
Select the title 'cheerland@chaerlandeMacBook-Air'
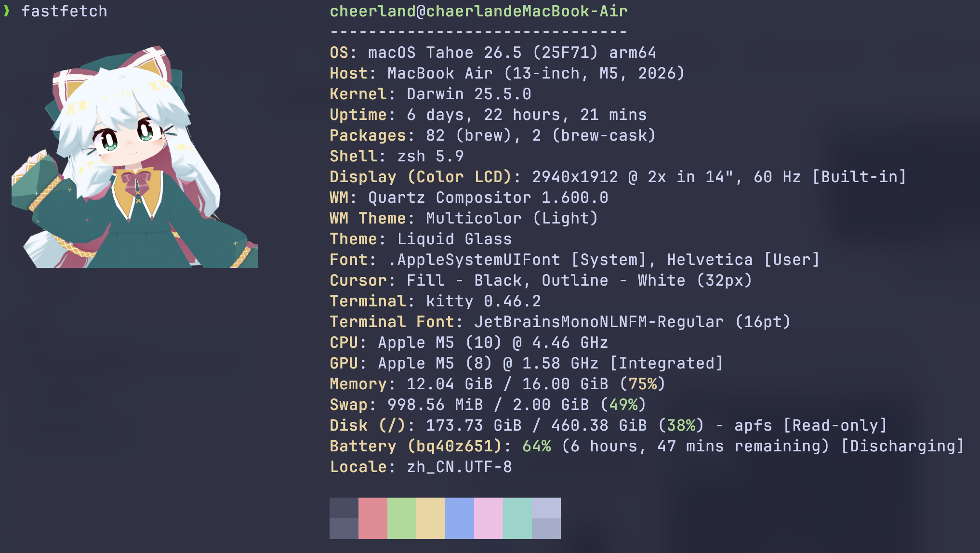coord(478,11)
